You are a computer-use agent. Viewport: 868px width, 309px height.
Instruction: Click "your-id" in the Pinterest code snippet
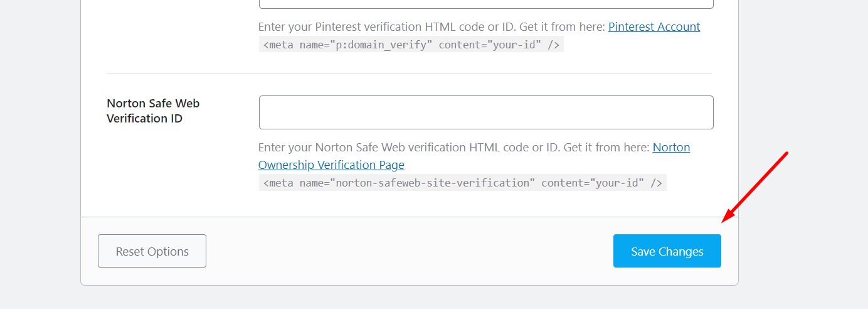tap(514, 45)
